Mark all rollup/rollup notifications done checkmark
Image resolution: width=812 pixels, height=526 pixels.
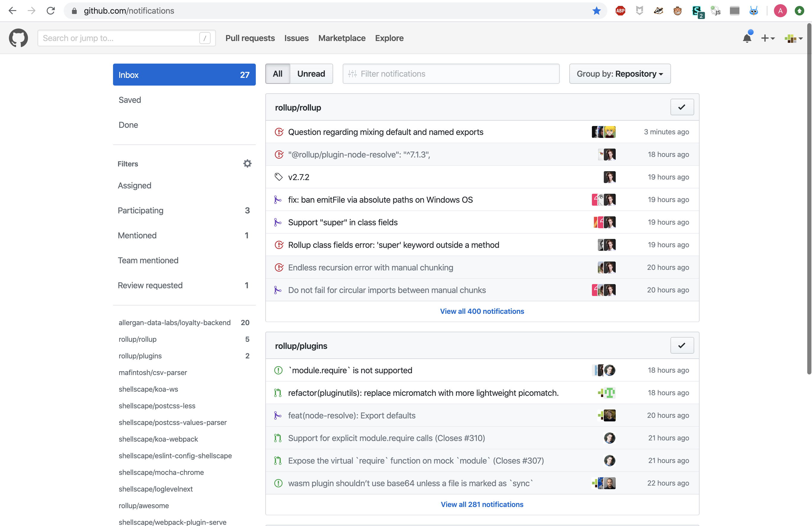(682, 107)
